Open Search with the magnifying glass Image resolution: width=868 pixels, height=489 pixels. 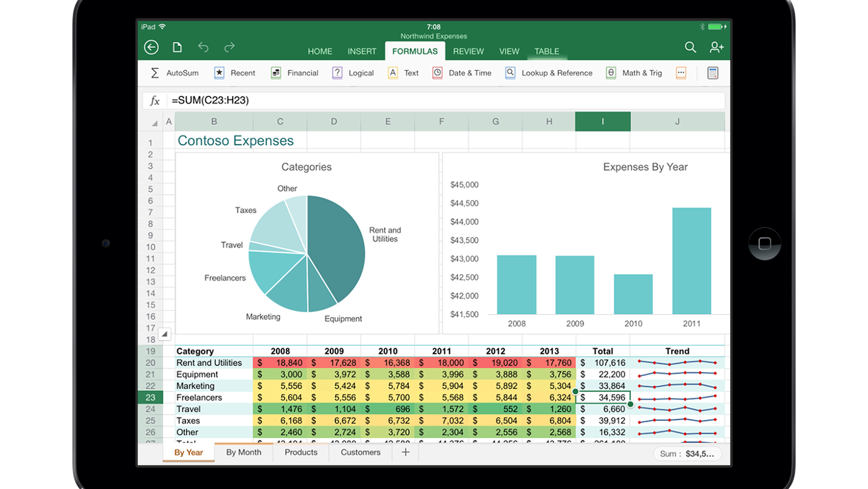coord(690,47)
